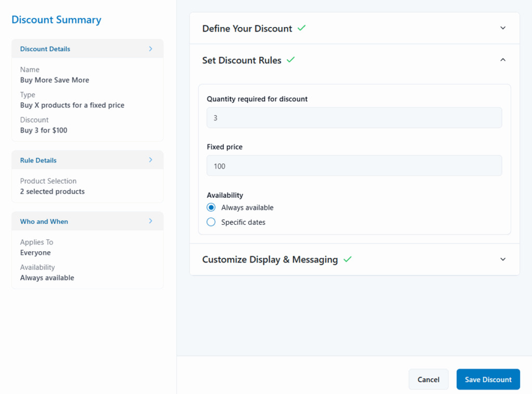Click the green checkmark next to Define Your Discount
Screen dimensions: 532x394
301,28
